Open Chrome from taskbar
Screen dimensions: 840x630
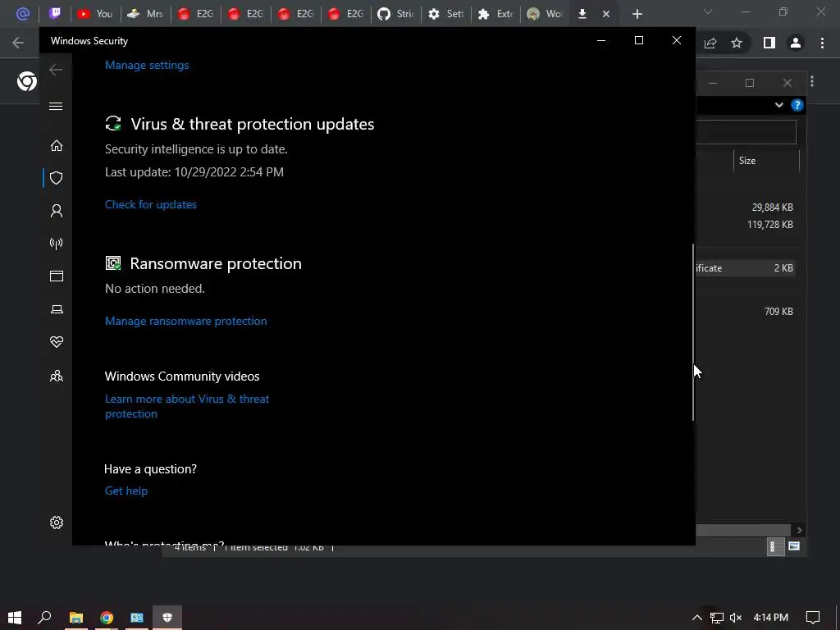click(107, 618)
